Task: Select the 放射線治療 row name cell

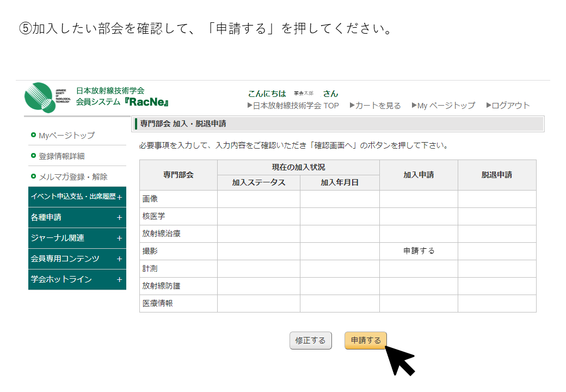Action: click(x=178, y=234)
